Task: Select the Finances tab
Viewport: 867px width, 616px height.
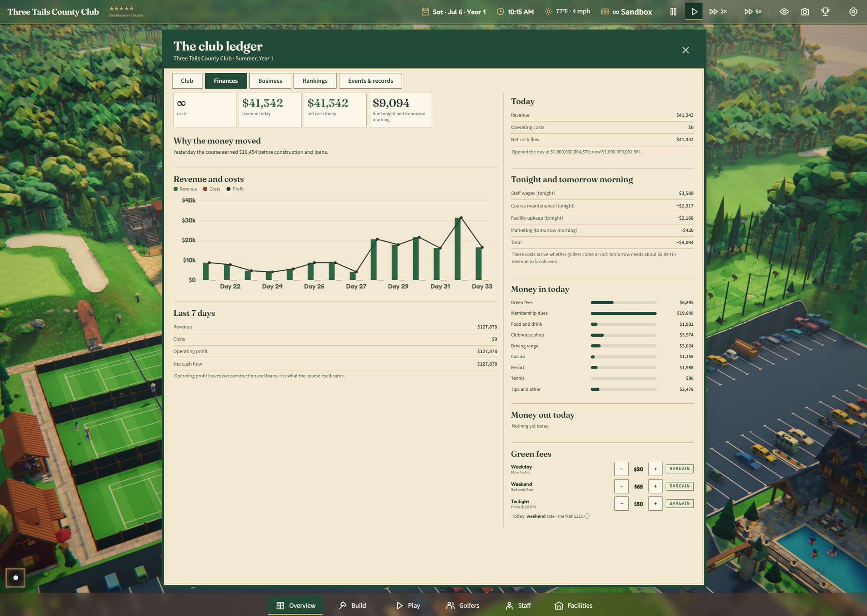Action: (226, 81)
